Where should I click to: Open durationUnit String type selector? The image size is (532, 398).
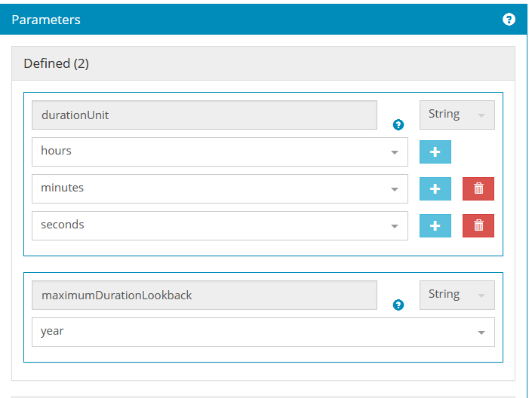(x=457, y=115)
